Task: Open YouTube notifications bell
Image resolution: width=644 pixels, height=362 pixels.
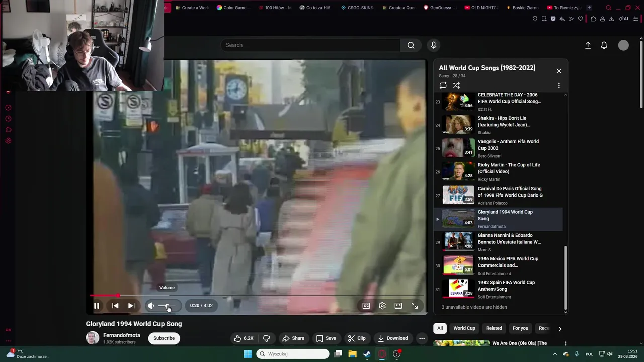Action: point(604,45)
